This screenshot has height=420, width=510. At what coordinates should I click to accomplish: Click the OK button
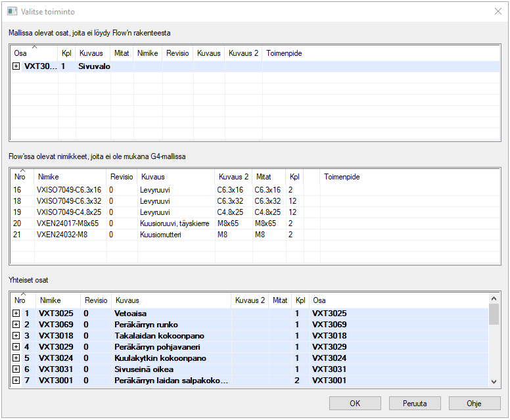(x=355, y=403)
